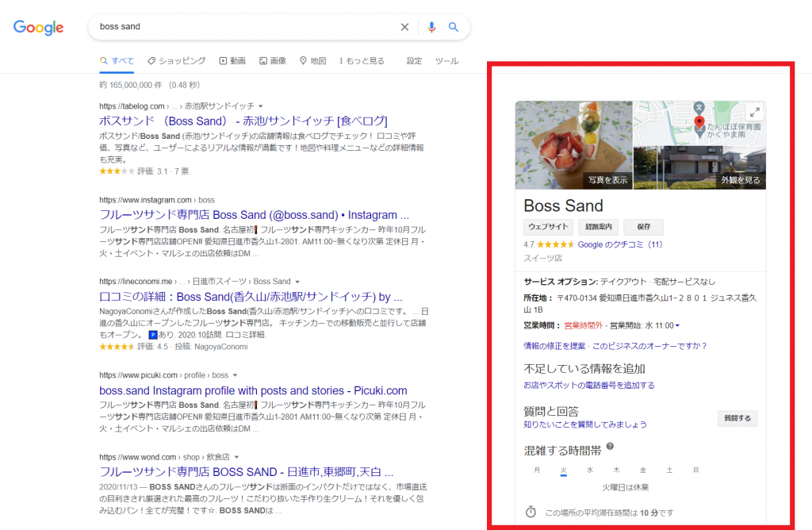This screenshot has height=530, width=812.
Task: Click the 質問と回答 heading
Action: (551, 411)
